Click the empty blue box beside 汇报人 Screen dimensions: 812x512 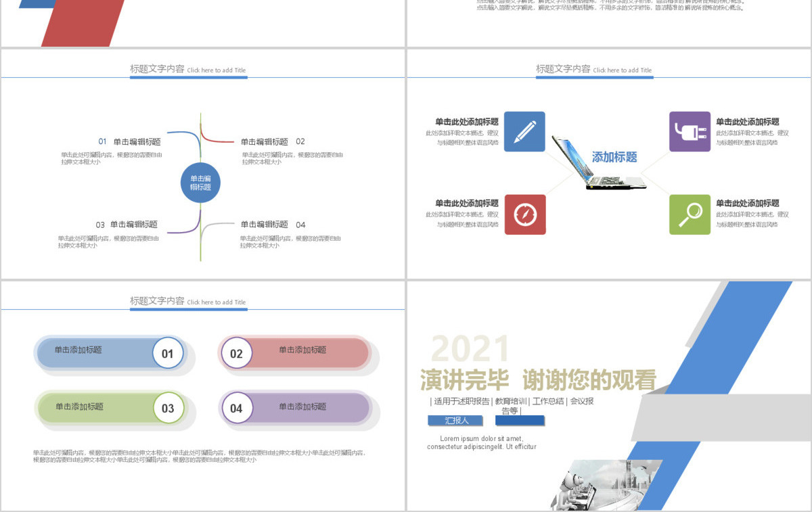520,421
